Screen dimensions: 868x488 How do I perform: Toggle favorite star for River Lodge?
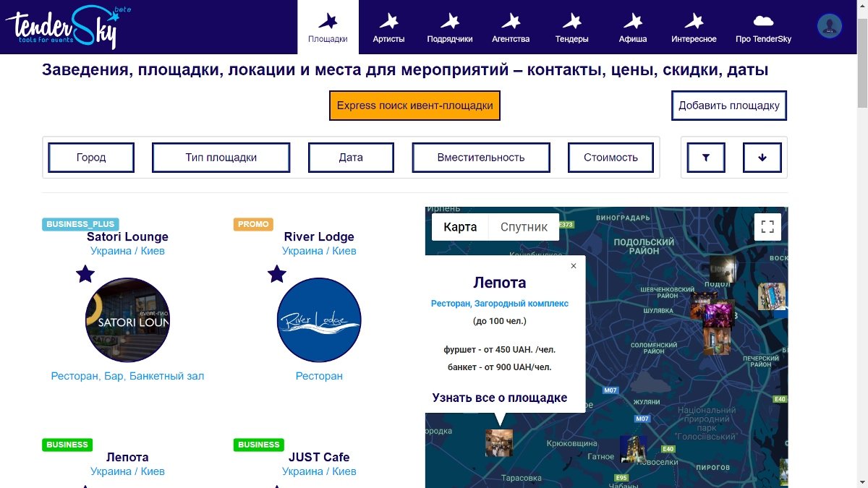click(277, 274)
